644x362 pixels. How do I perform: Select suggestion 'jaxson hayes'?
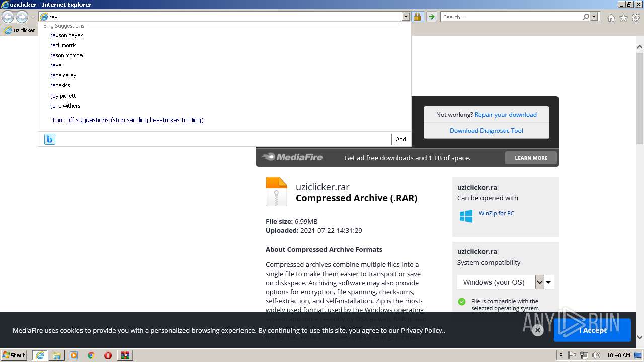point(67,35)
